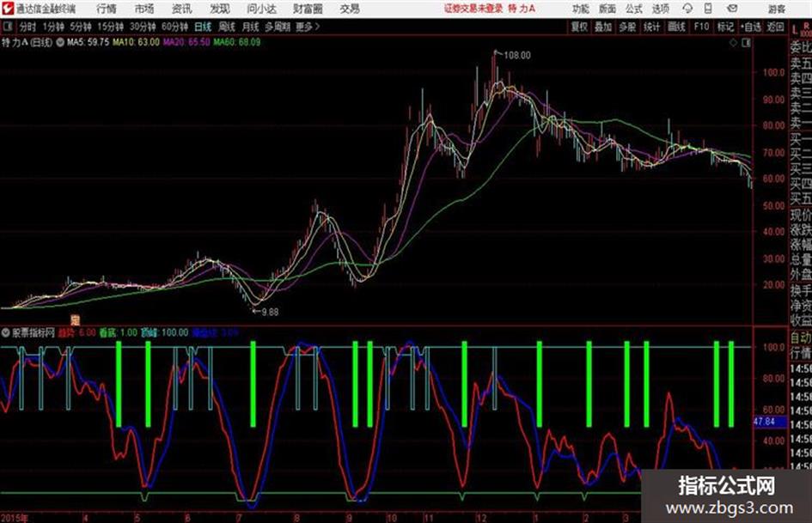The height and width of the screenshot is (523, 812).
Task: Click the 108.00 high price annotation
Action: click(516, 55)
